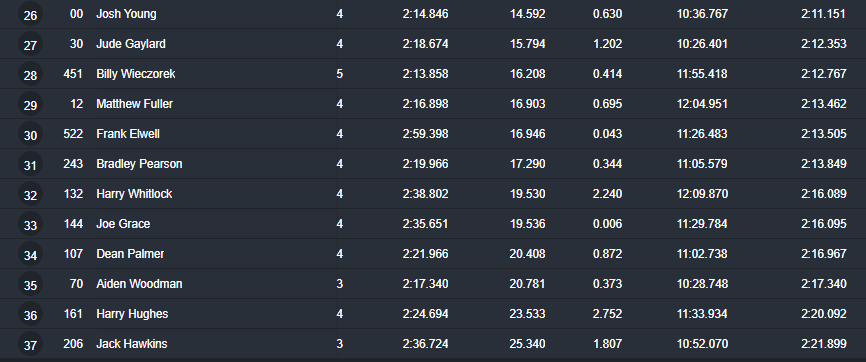
Task: Click Bradley Pearson's last lap 2:19.966
Action: point(425,164)
